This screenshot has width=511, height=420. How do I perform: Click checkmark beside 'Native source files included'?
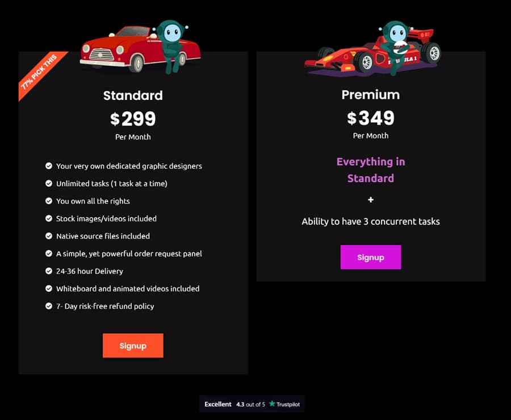pos(49,236)
